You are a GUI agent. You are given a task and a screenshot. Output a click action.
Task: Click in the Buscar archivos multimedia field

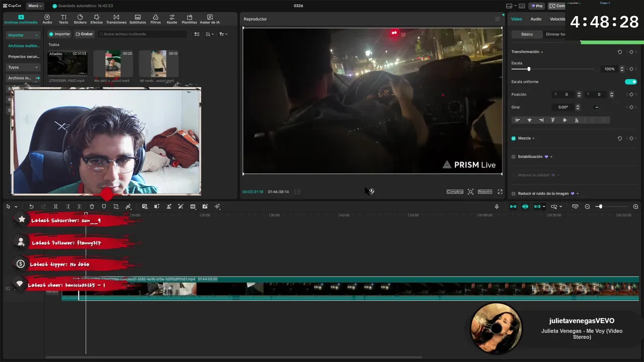tap(142, 34)
